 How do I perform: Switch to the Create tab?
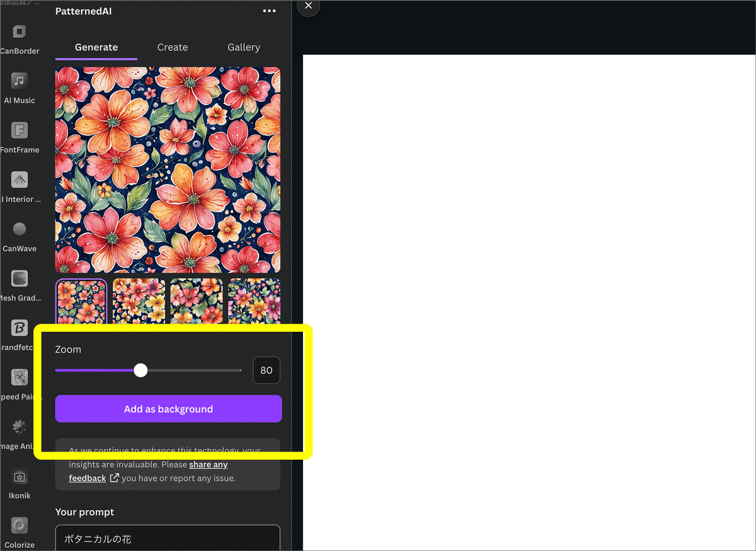[x=172, y=47]
